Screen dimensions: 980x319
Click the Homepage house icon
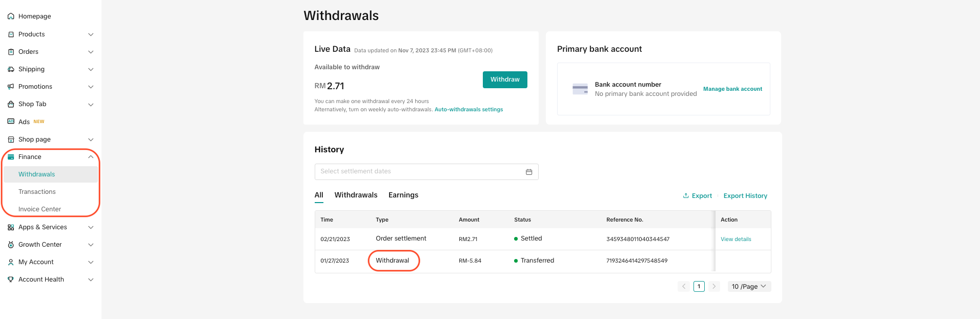pyautogui.click(x=11, y=16)
